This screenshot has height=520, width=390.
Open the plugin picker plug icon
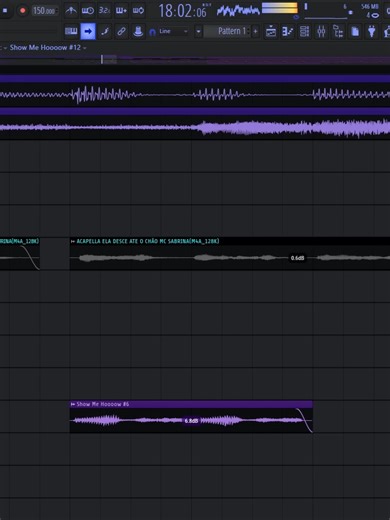[372, 32]
